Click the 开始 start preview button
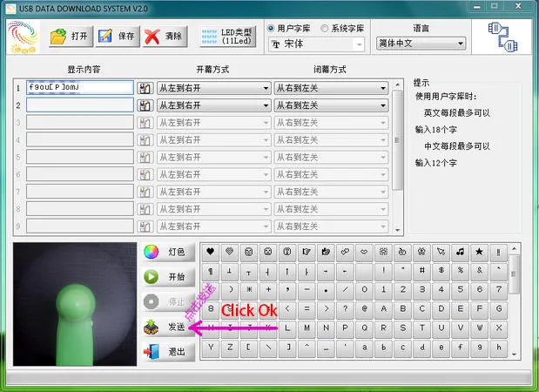 click(x=168, y=277)
